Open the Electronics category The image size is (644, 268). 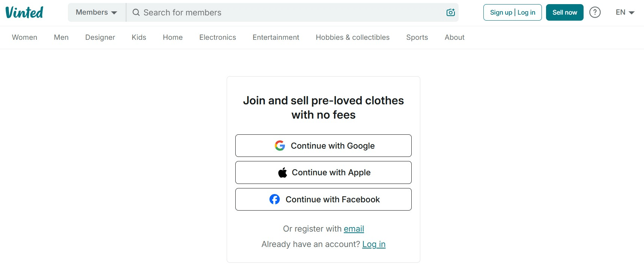218,38
